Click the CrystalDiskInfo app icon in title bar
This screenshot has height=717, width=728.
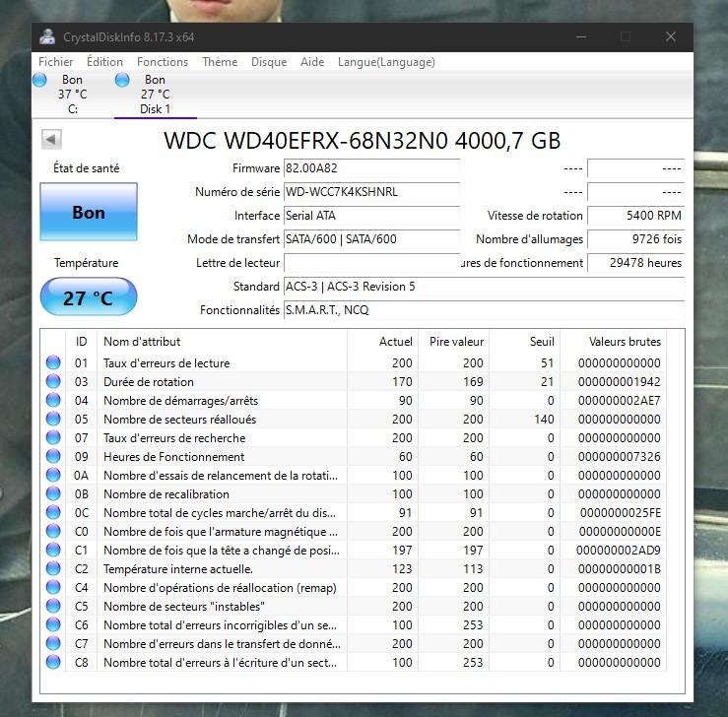click(47, 37)
